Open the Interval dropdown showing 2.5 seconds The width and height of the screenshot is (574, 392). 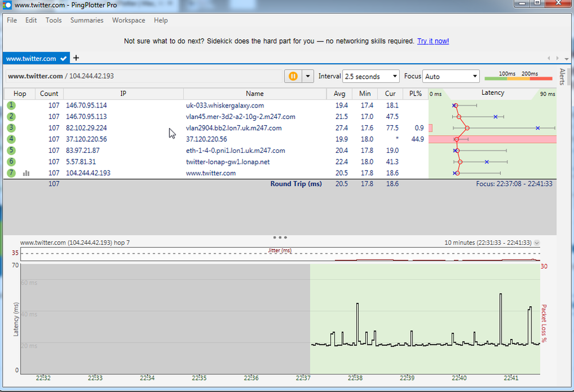tap(371, 76)
